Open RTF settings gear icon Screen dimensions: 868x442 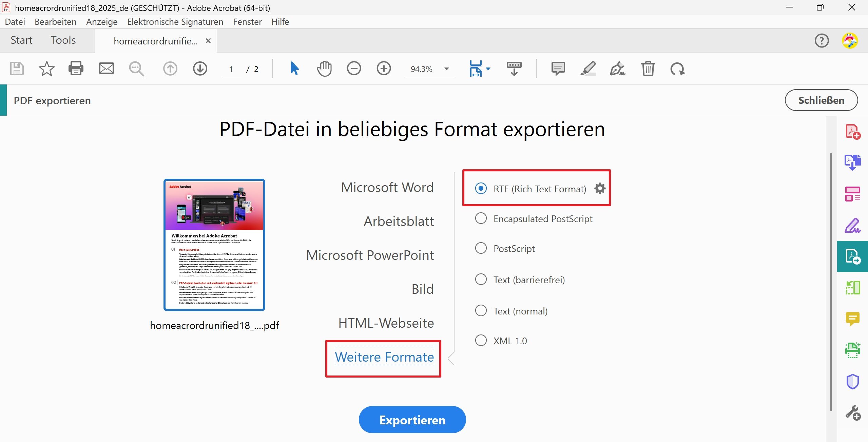[600, 188]
